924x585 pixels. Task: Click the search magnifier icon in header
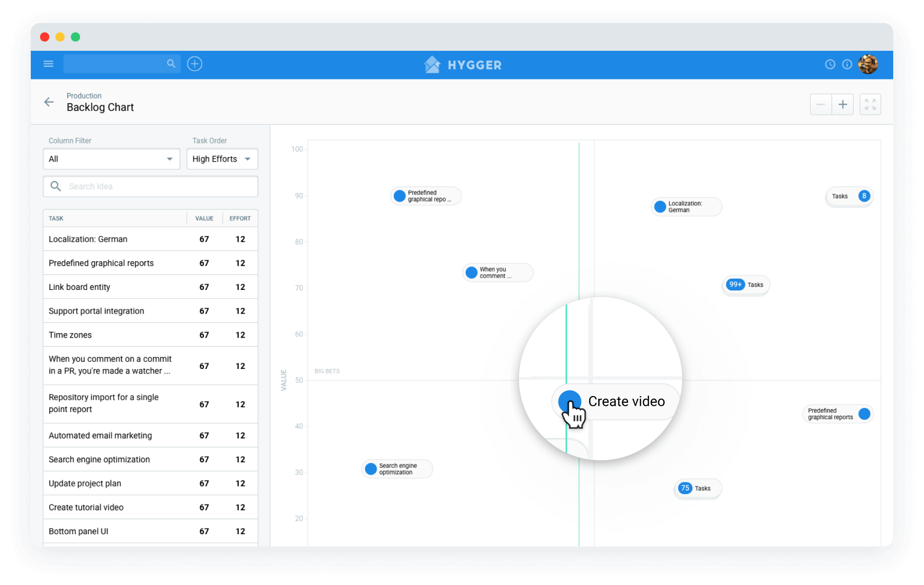[171, 64]
